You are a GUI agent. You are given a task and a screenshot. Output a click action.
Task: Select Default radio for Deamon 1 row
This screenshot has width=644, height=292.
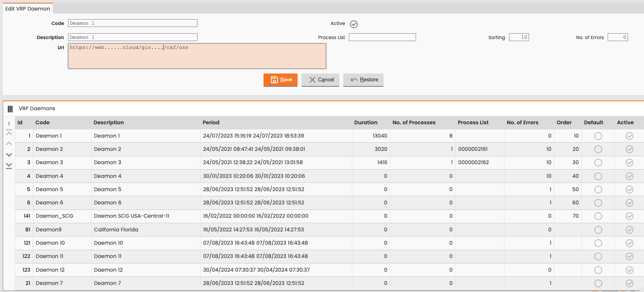tap(598, 136)
